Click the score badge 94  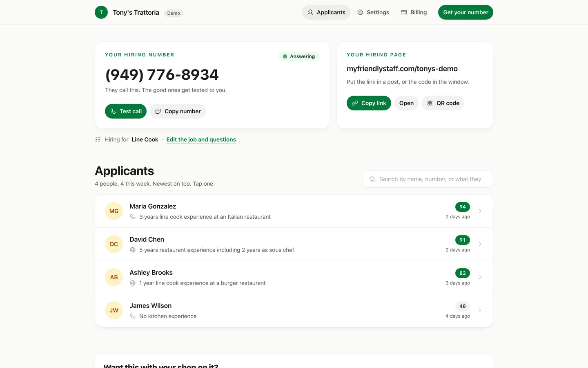[x=463, y=207]
